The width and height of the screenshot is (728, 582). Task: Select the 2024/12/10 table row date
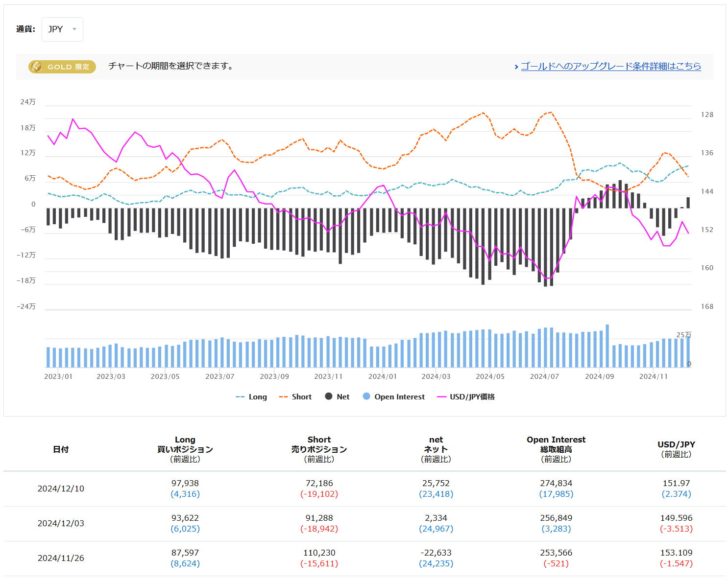(x=61, y=489)
